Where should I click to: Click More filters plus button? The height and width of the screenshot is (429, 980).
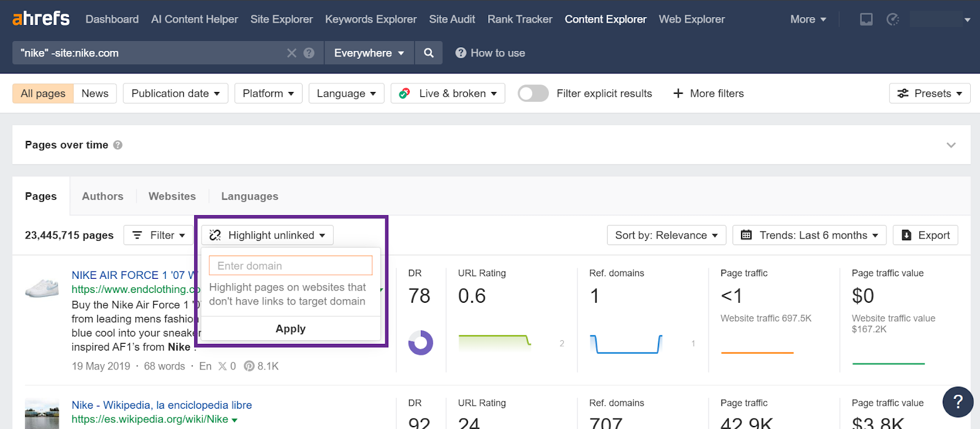709,93
